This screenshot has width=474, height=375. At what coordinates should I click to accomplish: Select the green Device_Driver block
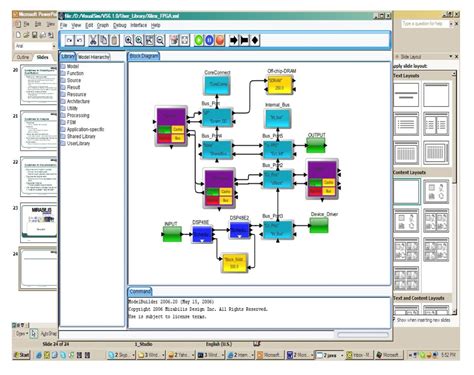319,225
